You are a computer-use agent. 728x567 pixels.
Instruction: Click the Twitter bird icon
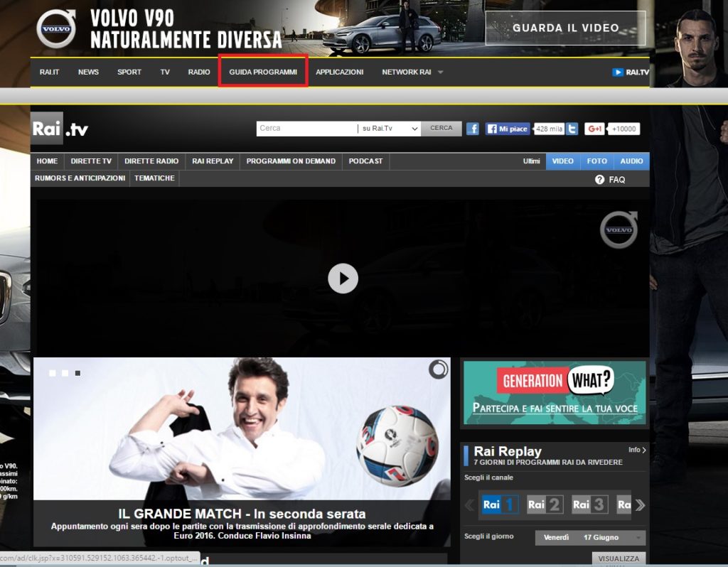[x=572, y=129]
